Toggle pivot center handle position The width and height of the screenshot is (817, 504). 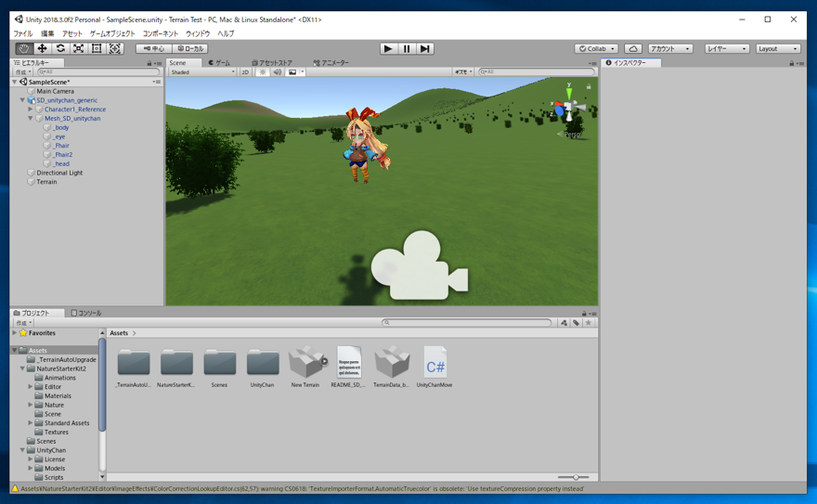click(x=154, y=48)
